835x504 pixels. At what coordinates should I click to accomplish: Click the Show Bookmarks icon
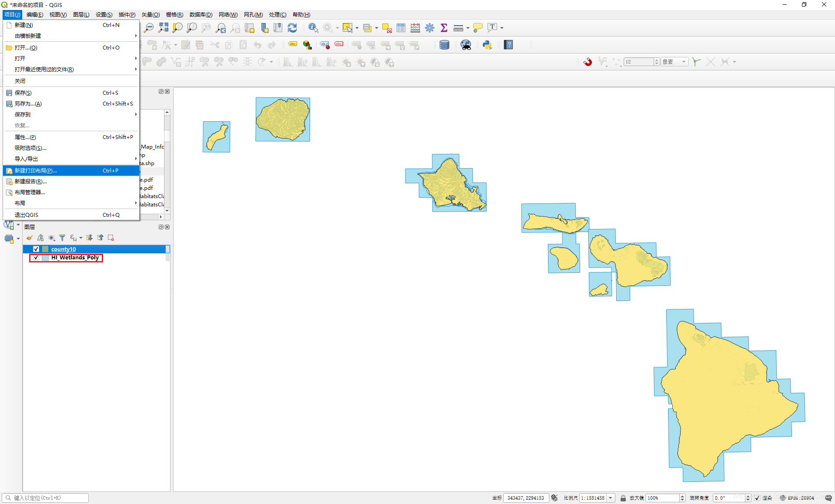coord(278,28)
